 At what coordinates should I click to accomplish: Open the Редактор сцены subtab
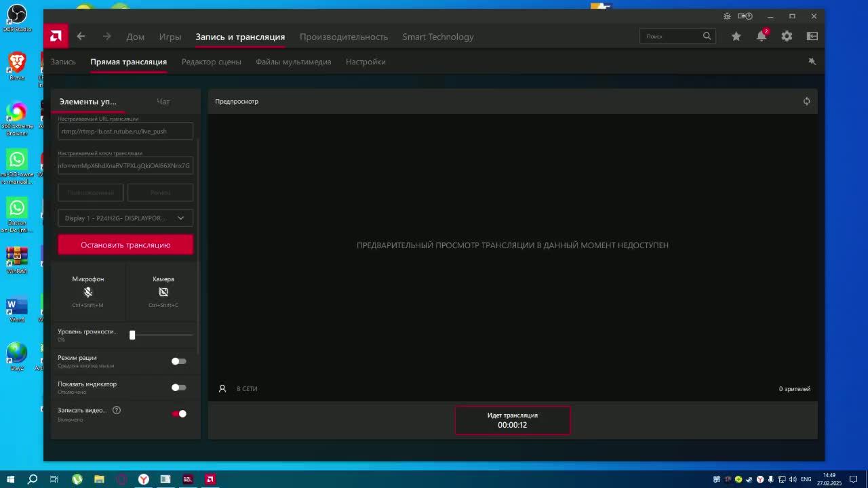tap(212, 62)
